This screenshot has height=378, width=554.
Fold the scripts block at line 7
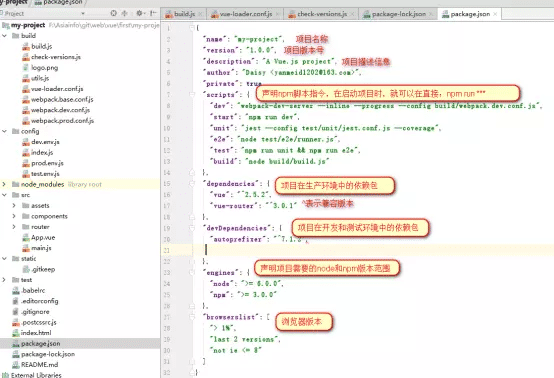pyautogui.click(x=192, y=95)
